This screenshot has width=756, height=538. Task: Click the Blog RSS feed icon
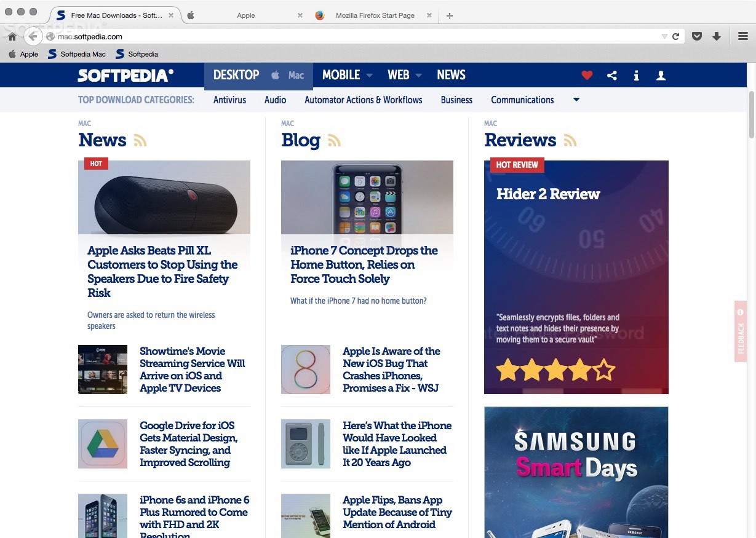[x=334, y=141]
